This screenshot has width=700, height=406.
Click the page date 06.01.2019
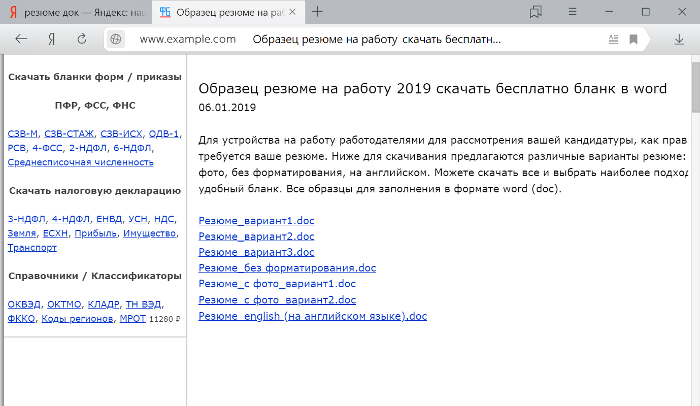pos(227,108)
